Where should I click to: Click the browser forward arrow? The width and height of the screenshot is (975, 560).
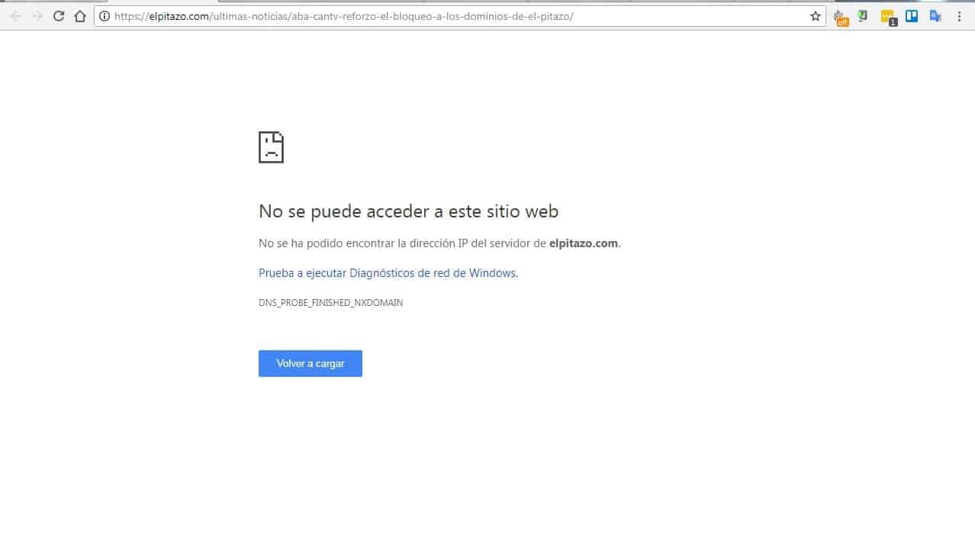[x=37, y=16]
